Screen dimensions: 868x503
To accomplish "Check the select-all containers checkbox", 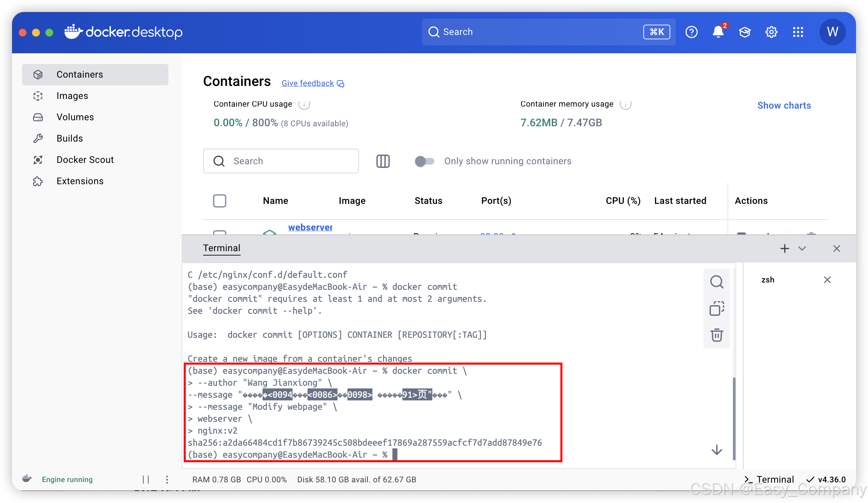I will (x=219, y=201).
